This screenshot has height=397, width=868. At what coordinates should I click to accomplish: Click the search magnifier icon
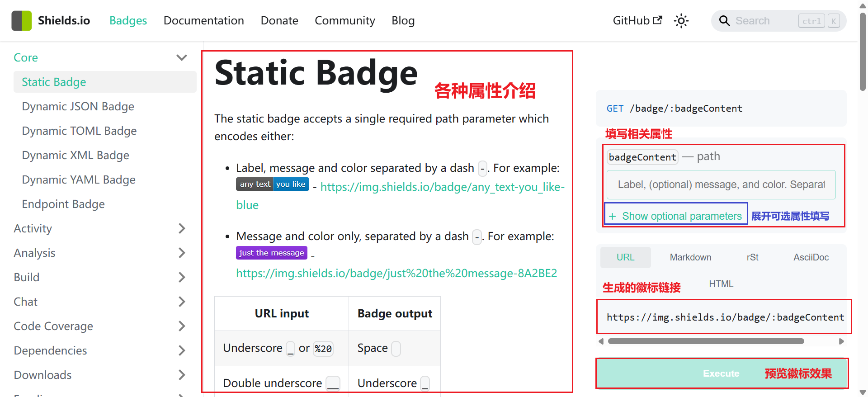pyautogui.click(x=724, y=21)
